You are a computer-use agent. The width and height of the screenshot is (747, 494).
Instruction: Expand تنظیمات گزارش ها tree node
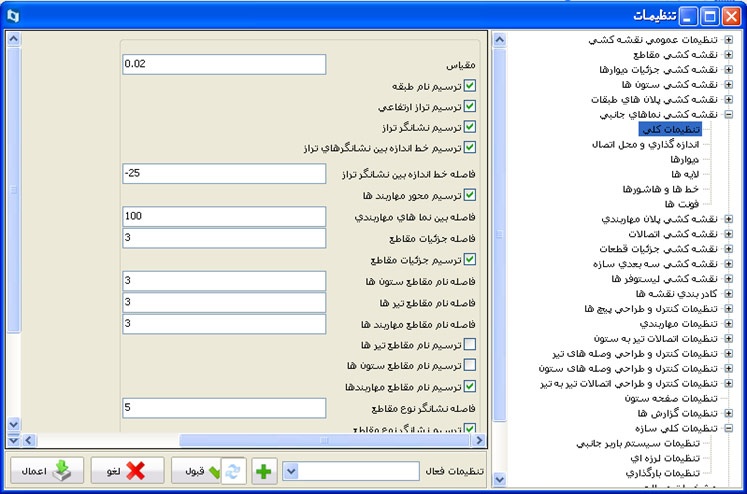(729, 413)
